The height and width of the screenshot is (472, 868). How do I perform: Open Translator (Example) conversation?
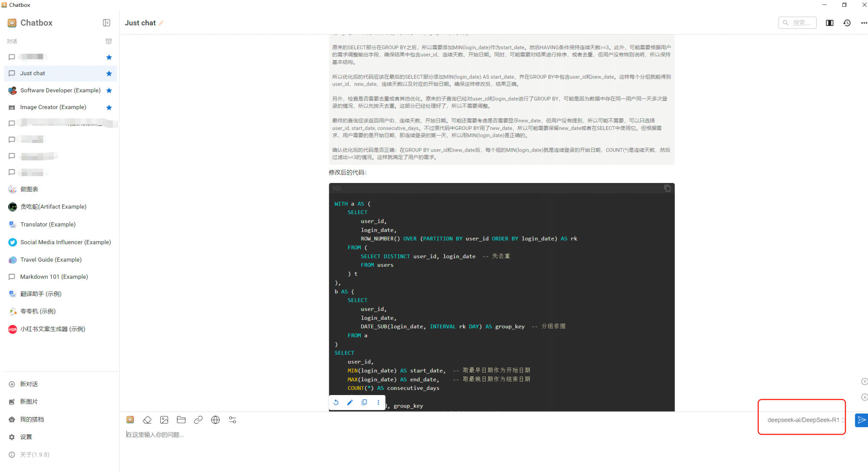(60, 224)
